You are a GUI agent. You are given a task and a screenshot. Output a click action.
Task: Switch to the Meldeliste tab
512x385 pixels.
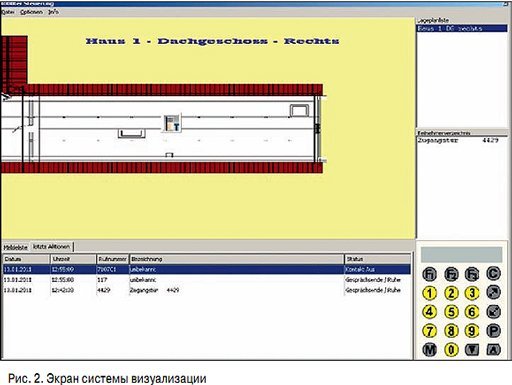(15, 247)
